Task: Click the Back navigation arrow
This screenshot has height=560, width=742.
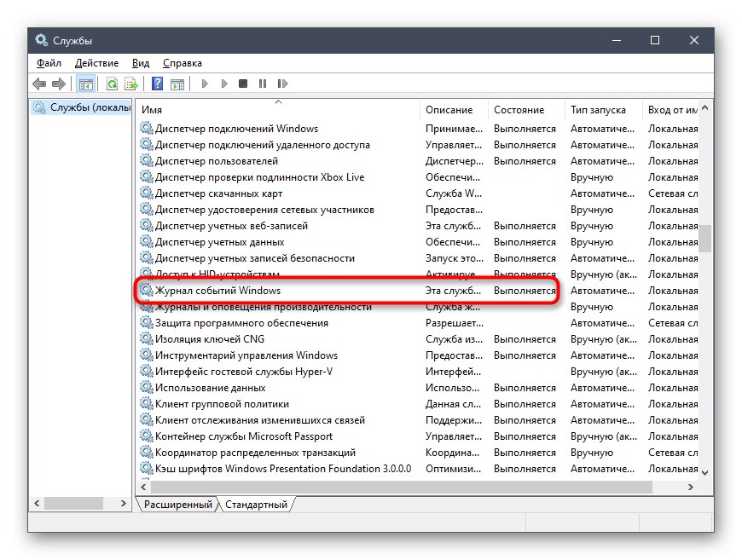Action: click(39, 84)
